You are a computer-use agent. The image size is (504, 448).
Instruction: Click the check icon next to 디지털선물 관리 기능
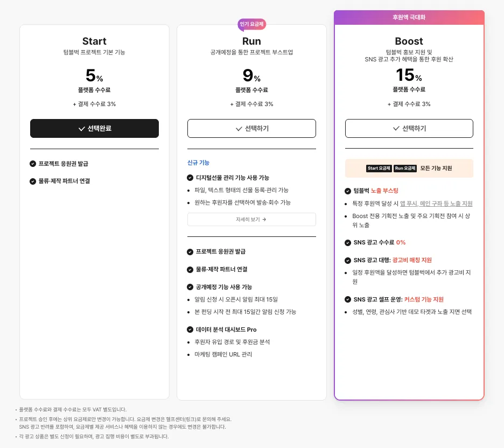coord(190,178)
